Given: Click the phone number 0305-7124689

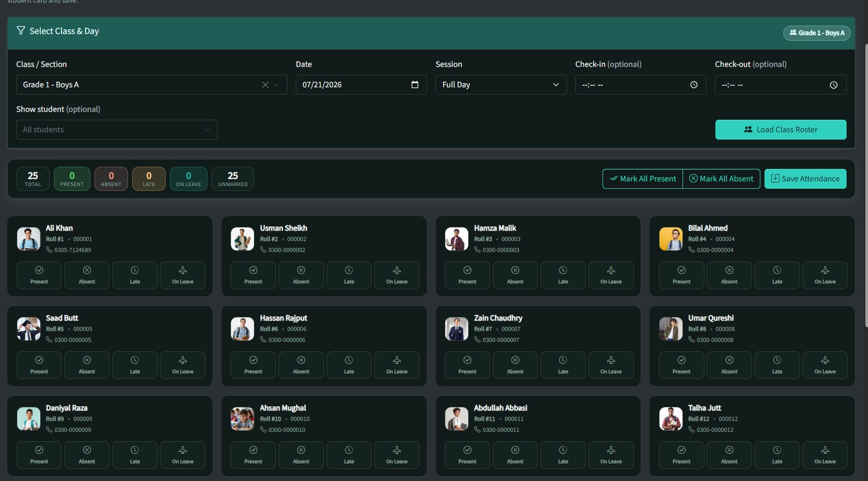Looking at the screenshot, I should pyautogui.click(x=73, y=250).
